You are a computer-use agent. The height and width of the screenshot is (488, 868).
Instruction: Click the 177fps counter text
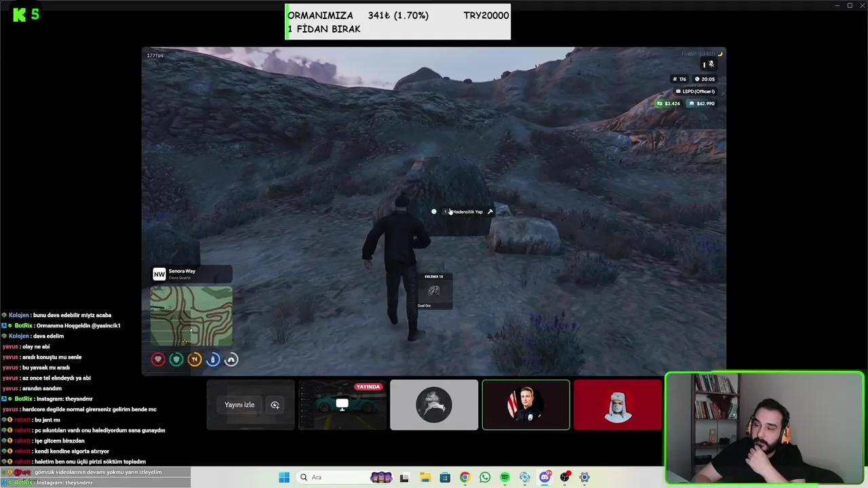click(x=155, y=56)
